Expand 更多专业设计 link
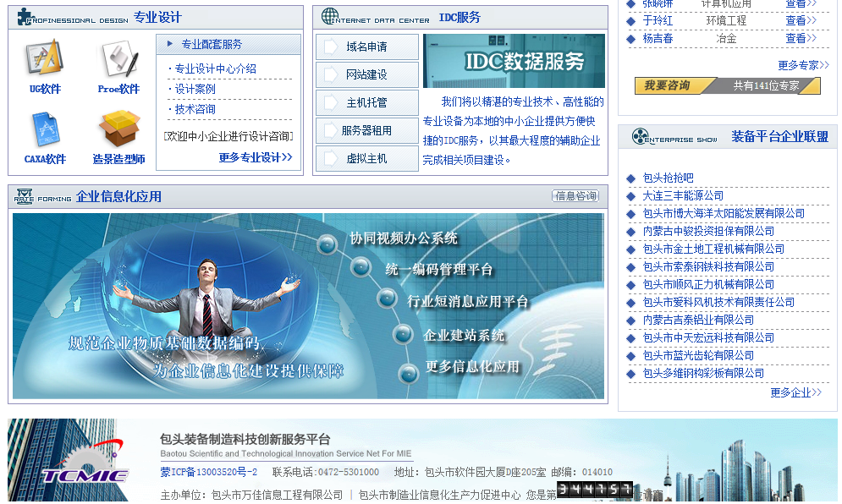 click(x=255, y=157)
